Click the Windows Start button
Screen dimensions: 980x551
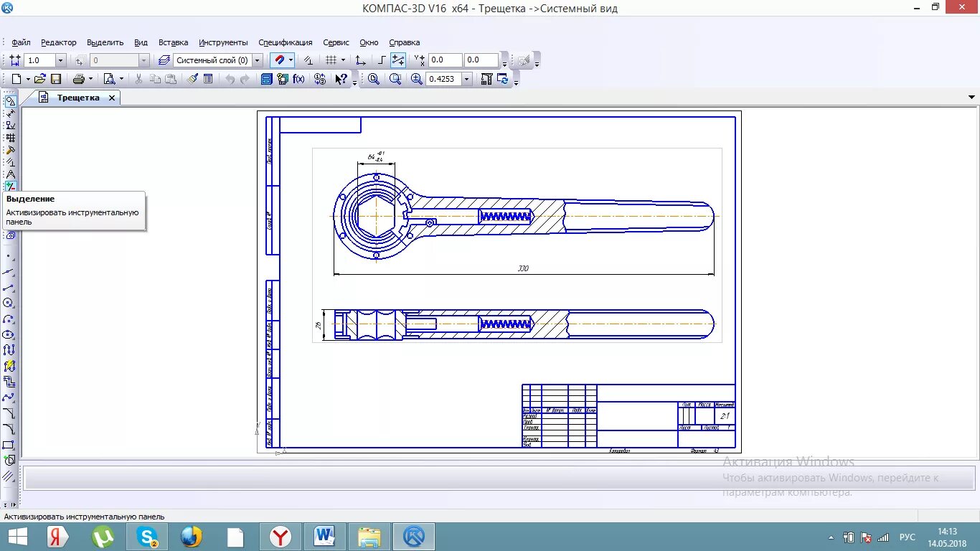point(17,537)
